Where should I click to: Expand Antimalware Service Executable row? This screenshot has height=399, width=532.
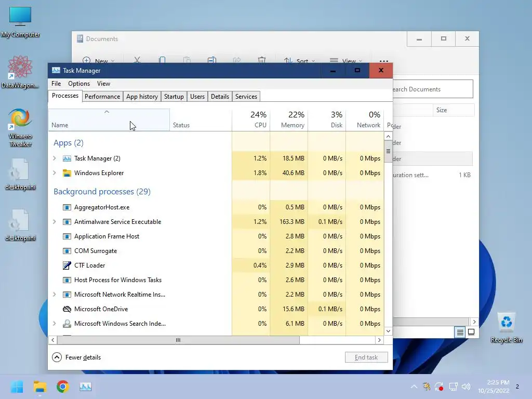54,222
